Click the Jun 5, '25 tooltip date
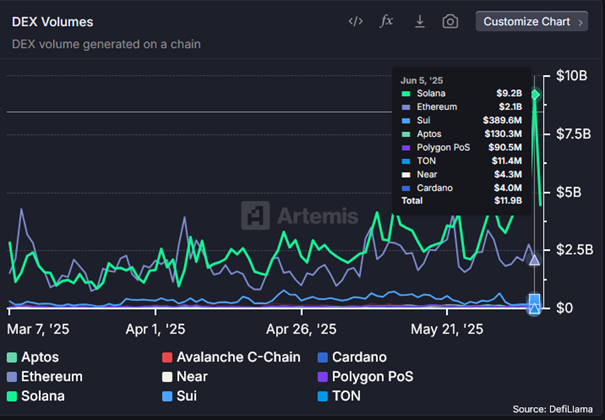Screen dimensions: 605x420 click(x=422, y=81)
